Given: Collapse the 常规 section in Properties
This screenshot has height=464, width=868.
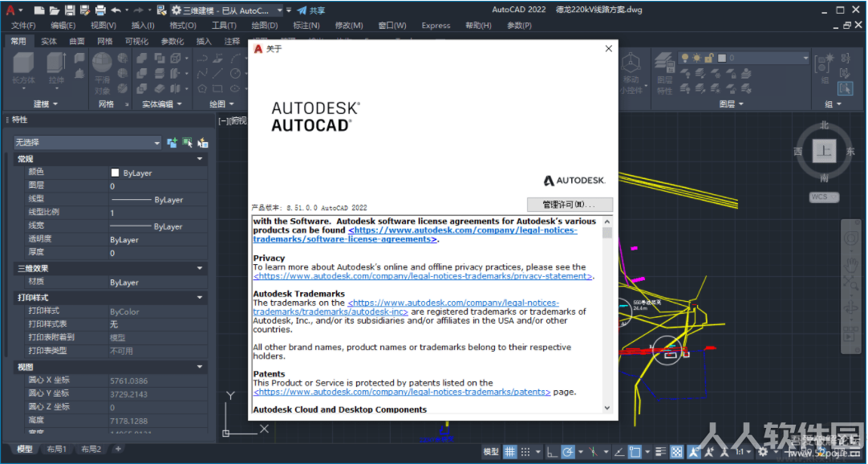Looking at the screenshot, I should 200,159.
